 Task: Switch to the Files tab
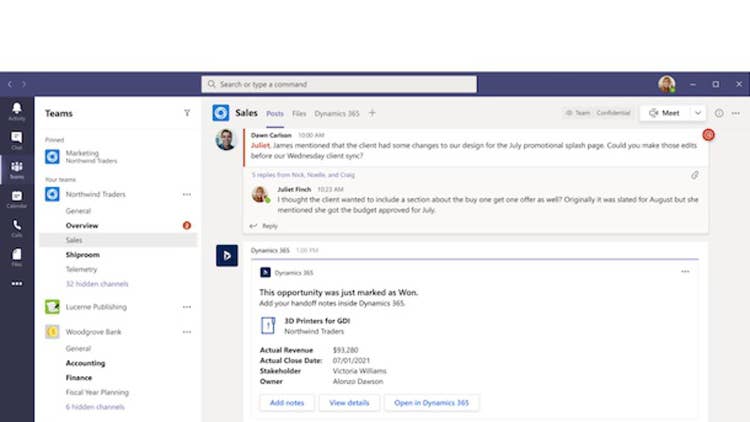click(x=299, y=113)
